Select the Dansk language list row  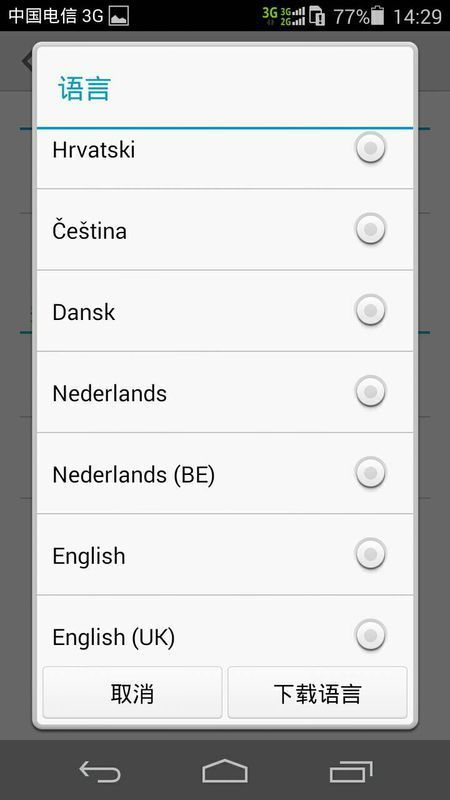coord(225,311)
